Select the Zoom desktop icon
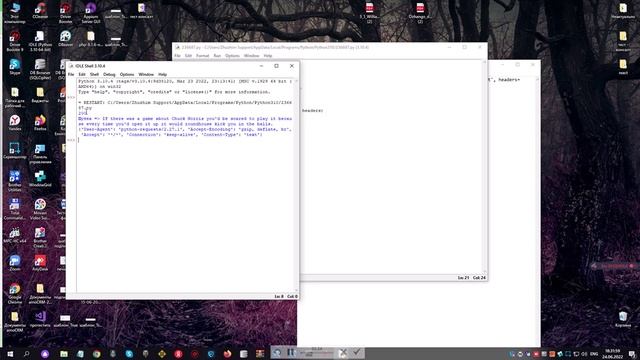The height and width of the screenshot is (360, 640). (15, 262)
